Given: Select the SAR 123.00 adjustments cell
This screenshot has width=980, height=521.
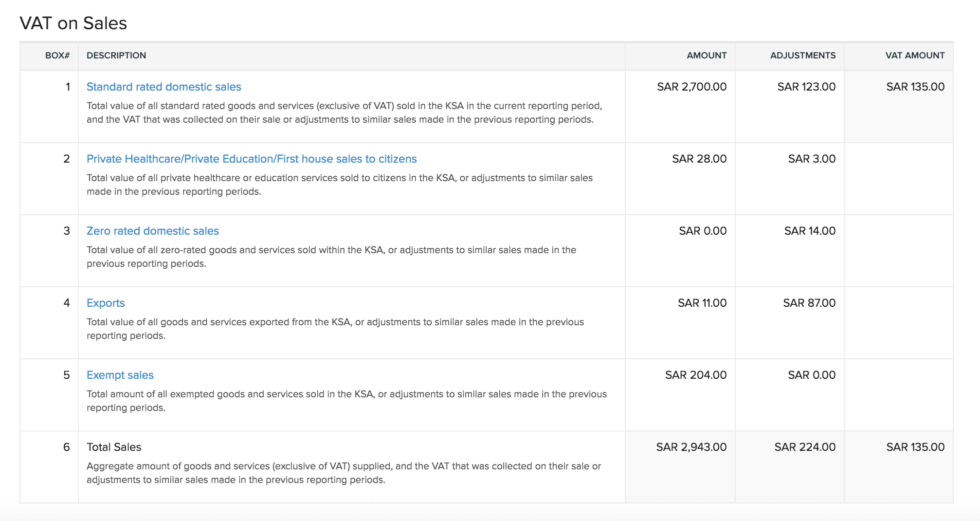Looking at the screenshot, I should click(x=806, y=87).
